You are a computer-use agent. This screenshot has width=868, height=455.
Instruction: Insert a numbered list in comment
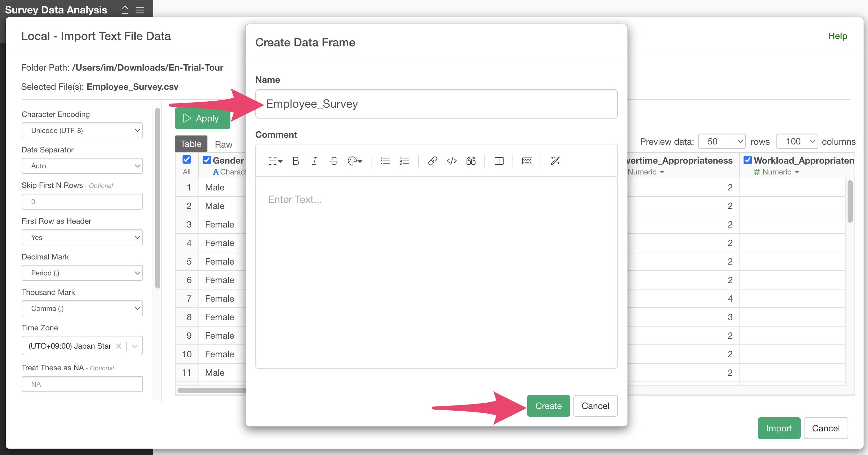pyautogui.click(x=404, y=161)
